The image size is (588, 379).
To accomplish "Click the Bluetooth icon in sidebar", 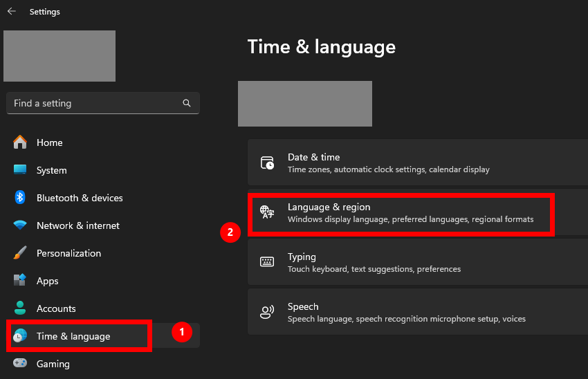I will (20, 198).
